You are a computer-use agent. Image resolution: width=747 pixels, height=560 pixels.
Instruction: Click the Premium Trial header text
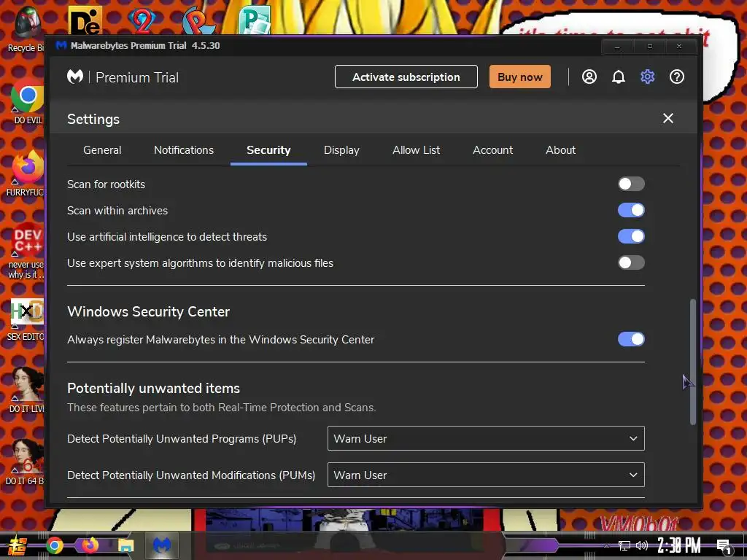click(136, 77)
